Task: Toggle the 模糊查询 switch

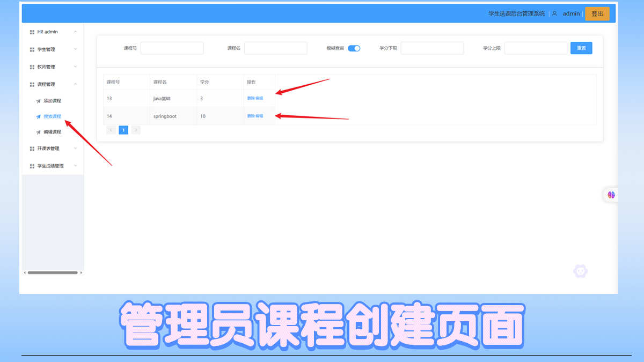Action: point(354,48)
